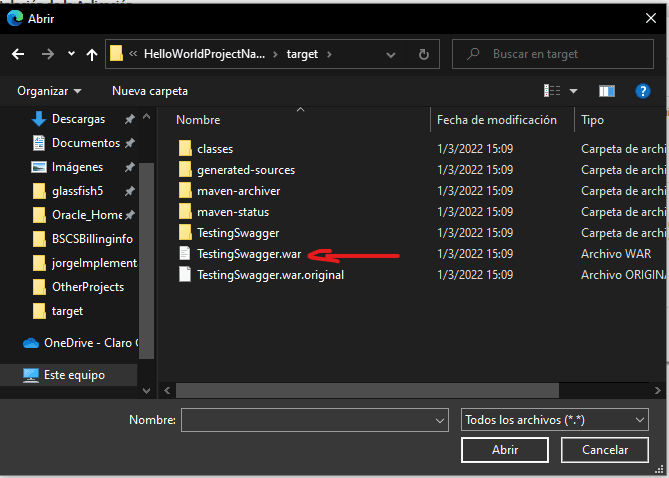Click the 1/3/2022 15:09 date for TestingSwagger.war

[x=475, y=254]
